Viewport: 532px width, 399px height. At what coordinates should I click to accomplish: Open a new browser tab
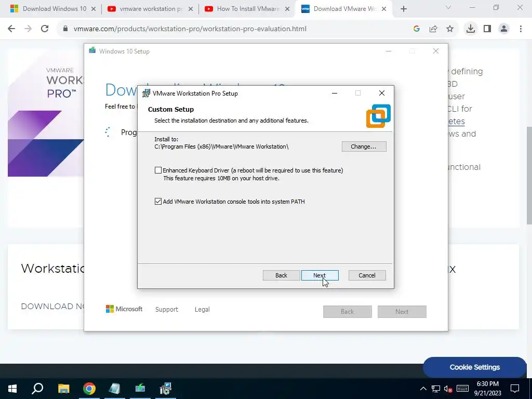tap(403, 9)
